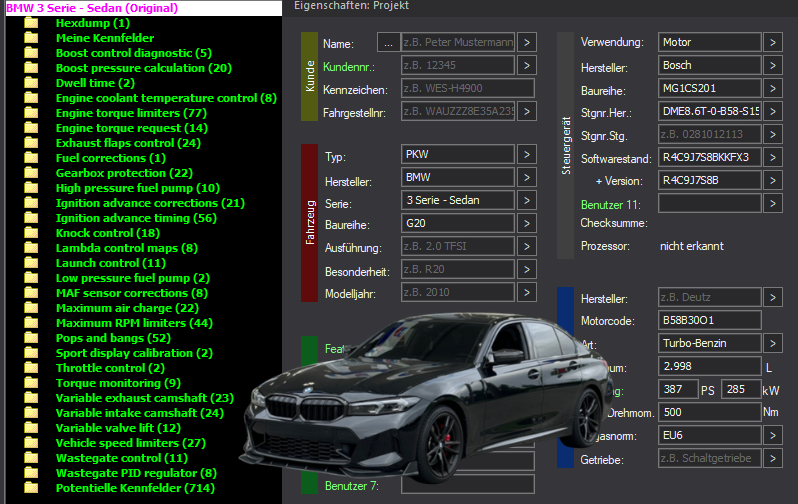
Task: Open folder icon for Boost control diagnostic
Action: pos(32,53)
